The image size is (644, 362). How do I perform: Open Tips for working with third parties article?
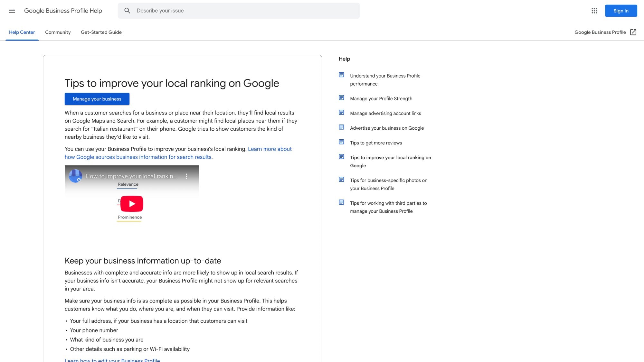pos(388,207)
